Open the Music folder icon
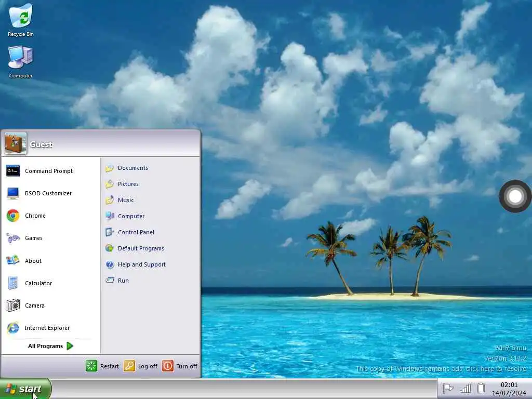 (109, 200)
